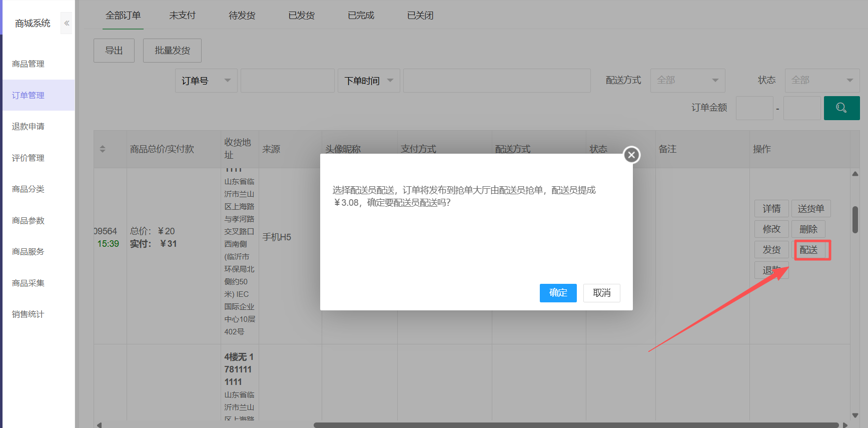Viewport: 868px width, 428px height.
Task: Click the minimum 订单金额 input field
Action: [x=754, y=108]
